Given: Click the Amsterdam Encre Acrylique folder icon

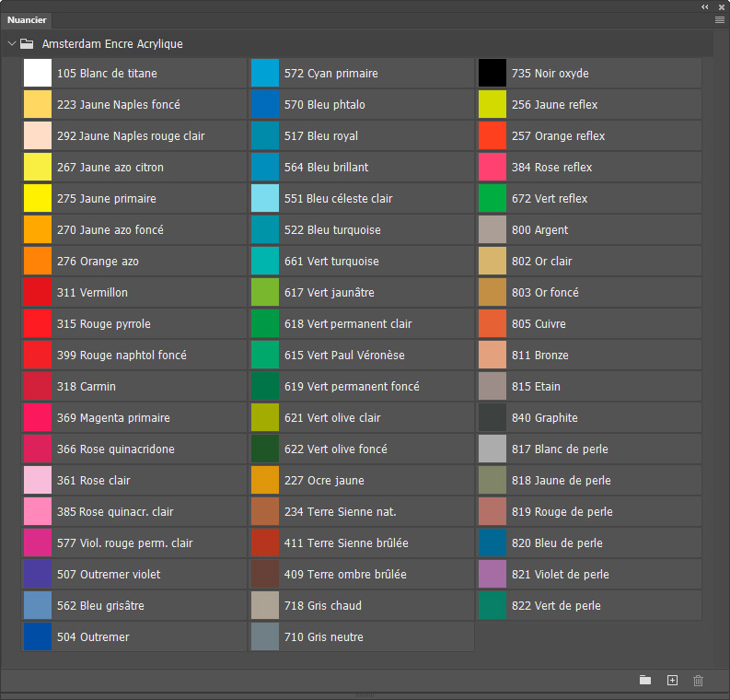Looking at the screenshot, I should click(27, 44).
